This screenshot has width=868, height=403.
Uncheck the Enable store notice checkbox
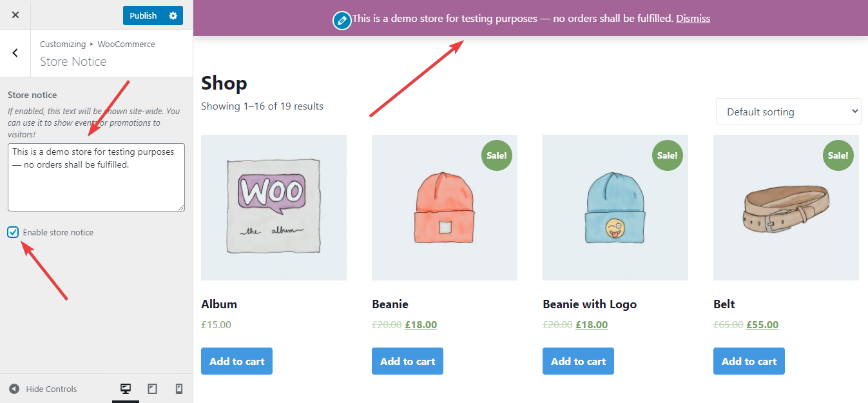tap(13, 231)
